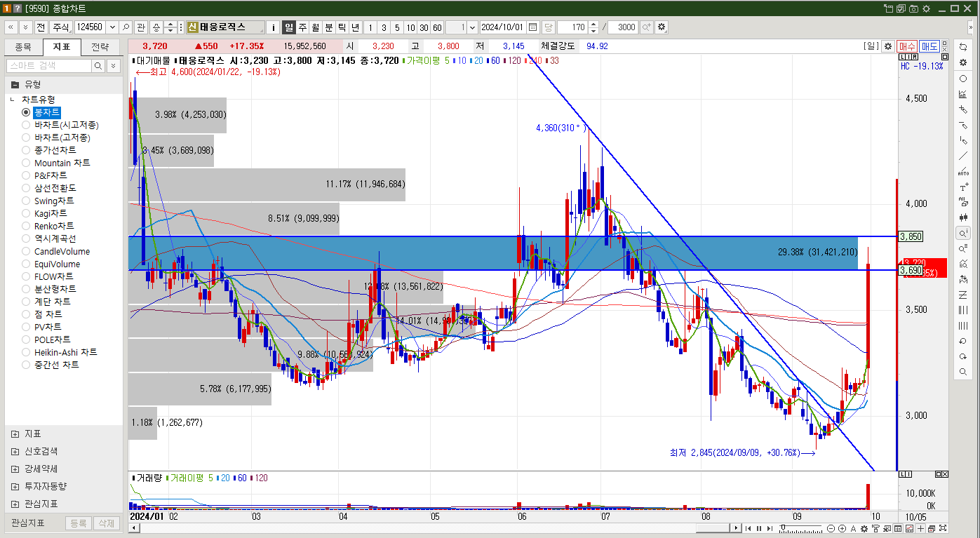Image resolution: width=980 pixels, height=538 pixels.
Task: Pause the chart replay
Action: click(759, 528)
